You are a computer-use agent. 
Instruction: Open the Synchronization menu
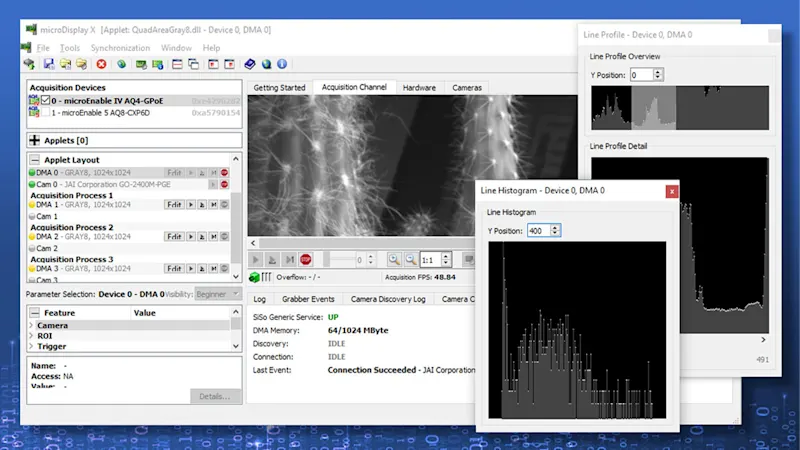click(x=120, y=48)
